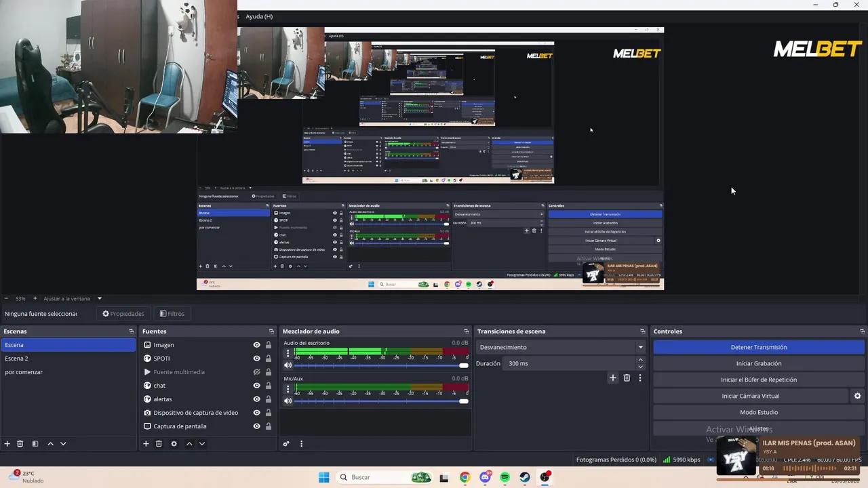Viewport: 868px width, 488px height.
Task: Open Steam from the taskbar
Action: coord(525,477)
